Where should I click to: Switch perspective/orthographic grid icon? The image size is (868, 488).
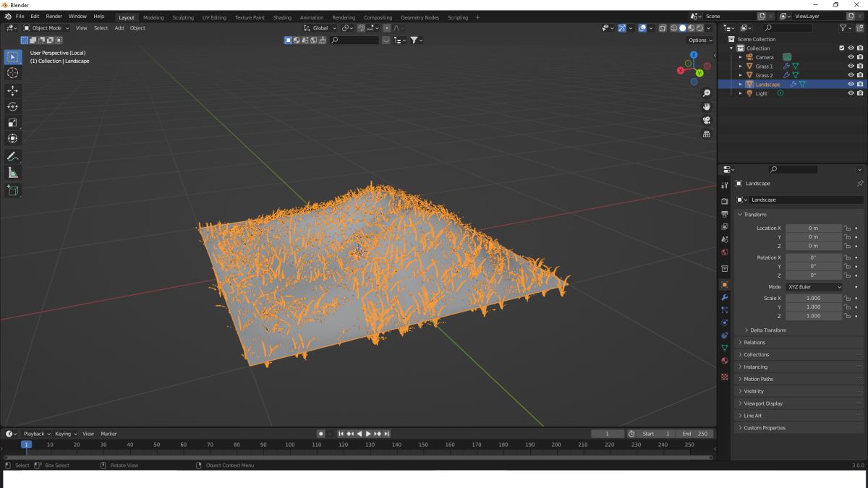click(707, 134)
